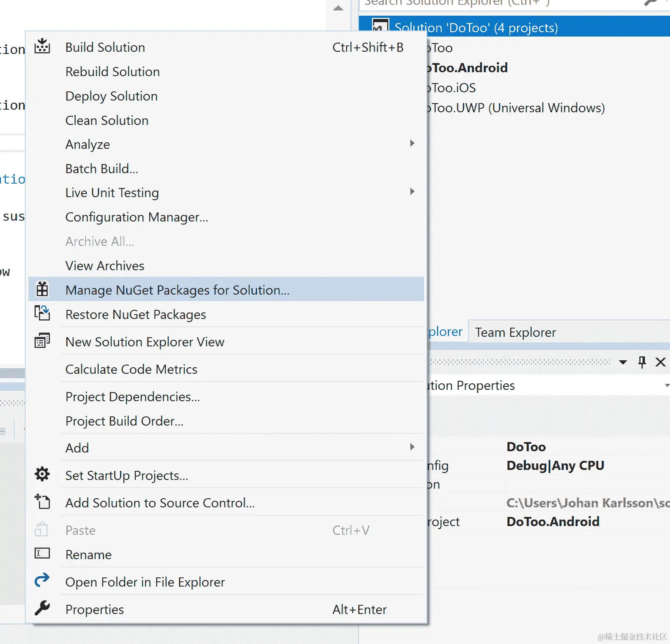Image resolution: width=670 pixels, height=644 pixels.
Task: Click the New Solution Explorer View icon
Action: click(x=42, y=341)
